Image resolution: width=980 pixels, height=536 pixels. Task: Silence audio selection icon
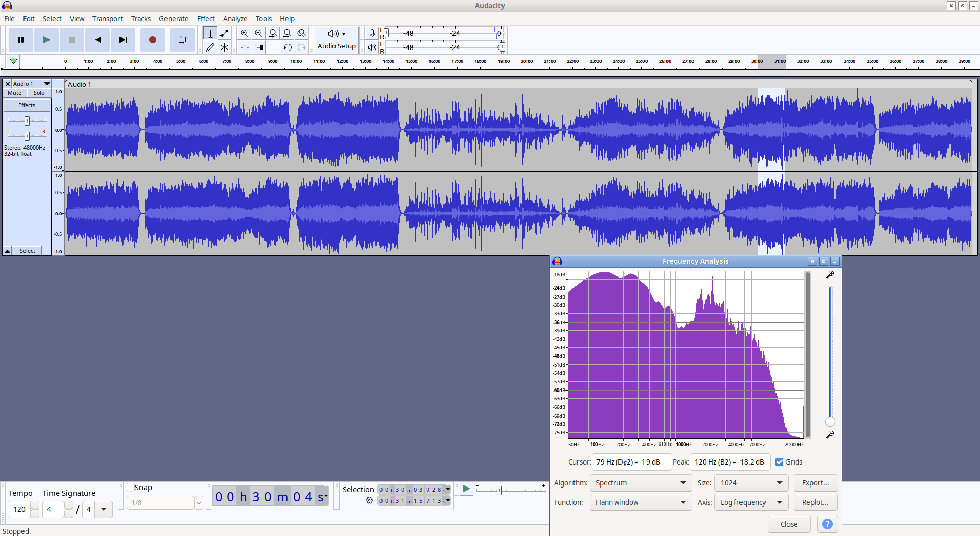pyautogui.click(x=259, y=47)
